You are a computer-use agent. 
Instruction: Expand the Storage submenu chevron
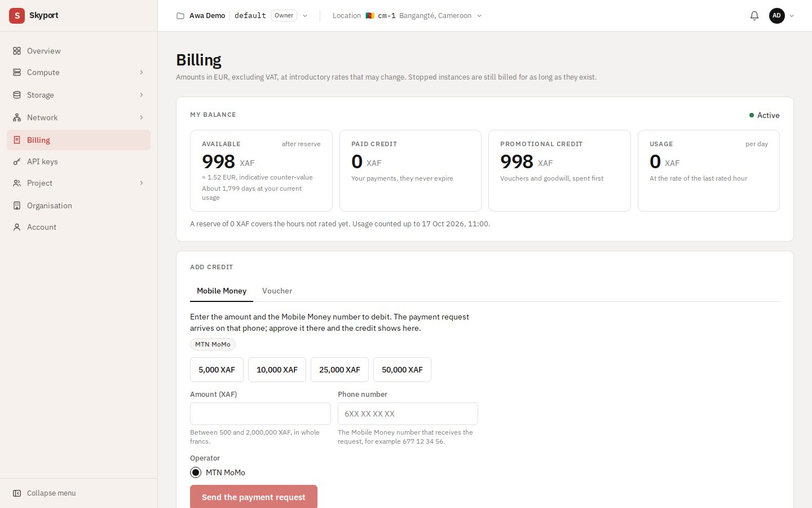[x=142, y=95]
